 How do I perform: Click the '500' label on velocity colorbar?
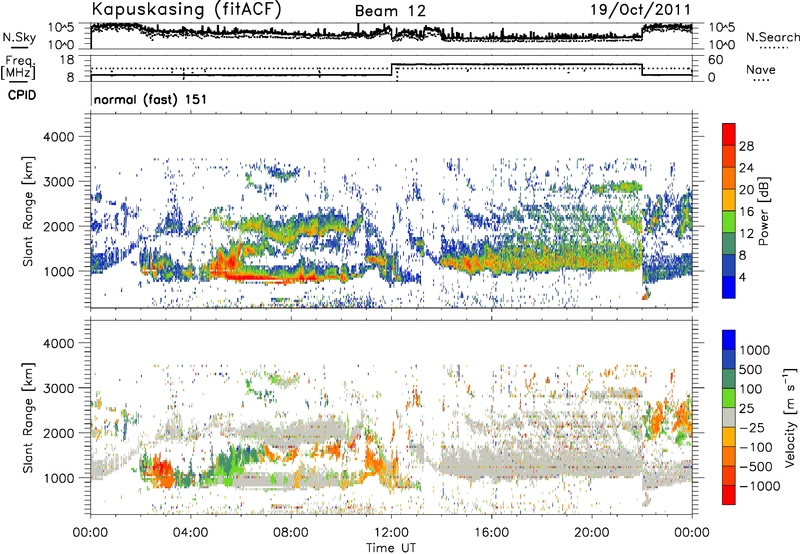pyautogui.click(x=750, y=369)
